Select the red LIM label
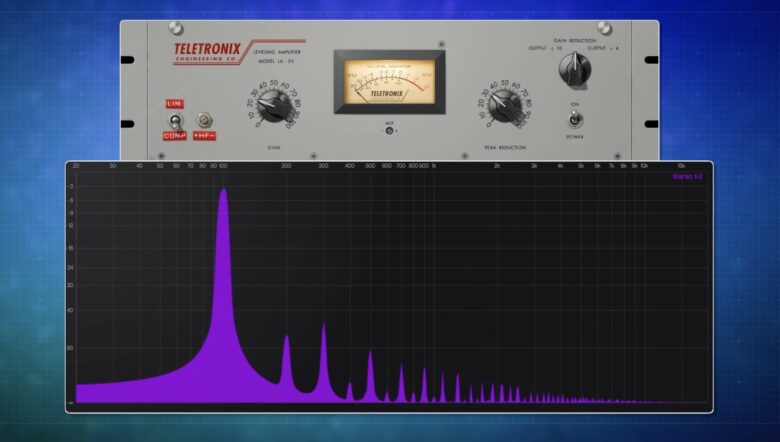Image resolution: width=780 pixels, height=442 pixels. point(175,103)
